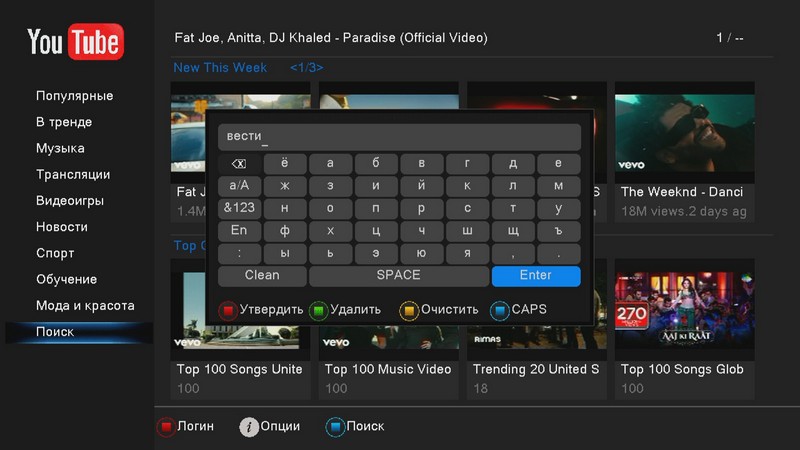Hit the backspace key on keyboard
Screen dimensions: 800x450
pos(239,164)
